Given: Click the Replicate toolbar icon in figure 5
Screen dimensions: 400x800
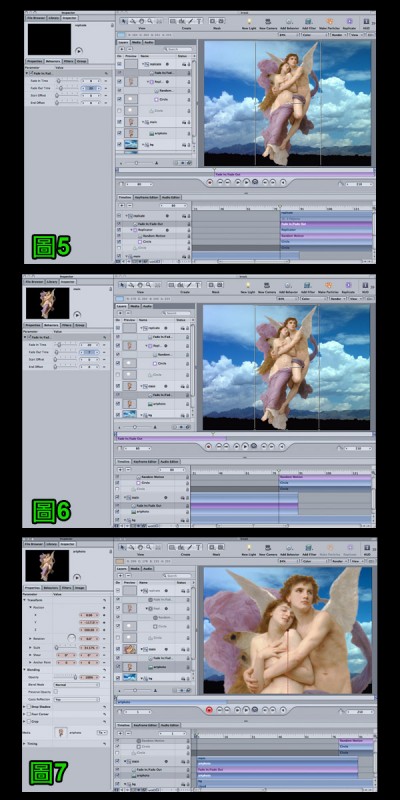Looking at the screenshot, I should [349, 21].
